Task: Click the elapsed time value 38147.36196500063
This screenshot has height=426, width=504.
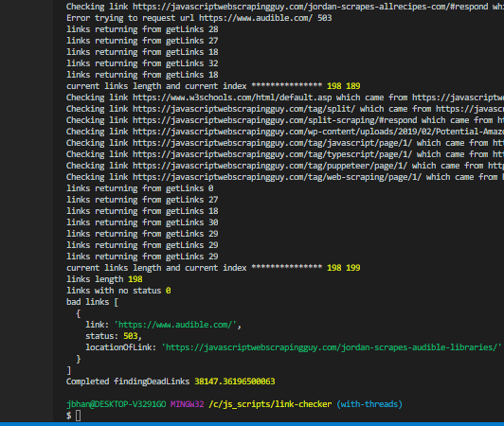Action: point(235,382)
